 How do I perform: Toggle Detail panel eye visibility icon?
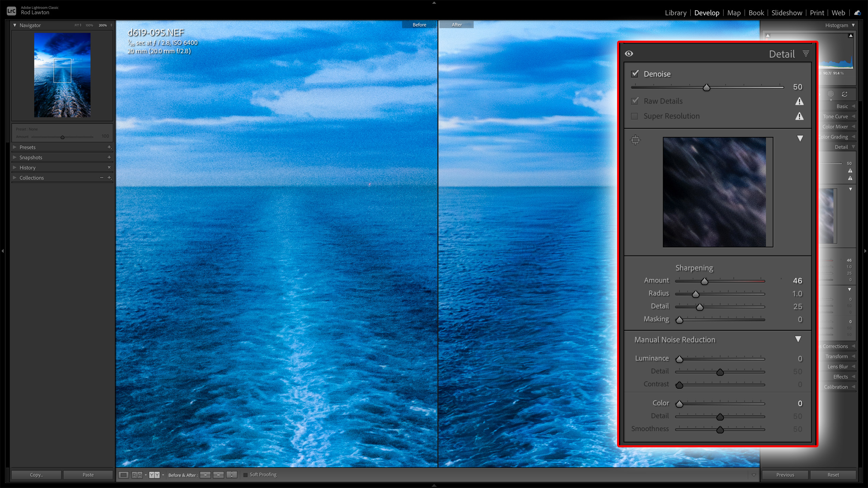[x=629, y=54]
